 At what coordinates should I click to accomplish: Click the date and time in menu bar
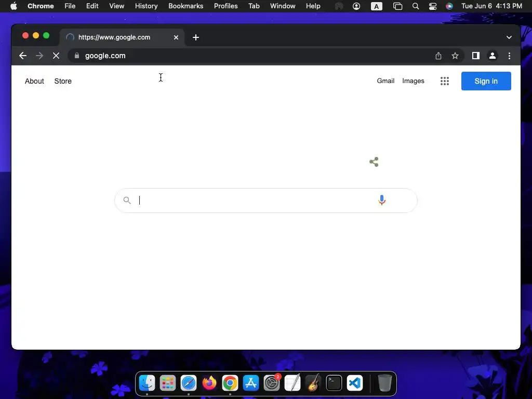[491, 6]
